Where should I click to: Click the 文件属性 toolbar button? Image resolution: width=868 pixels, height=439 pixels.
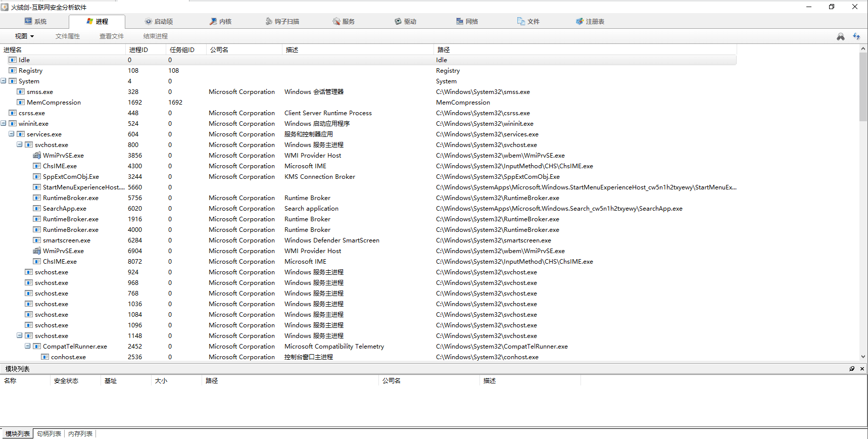pos(68,36)
